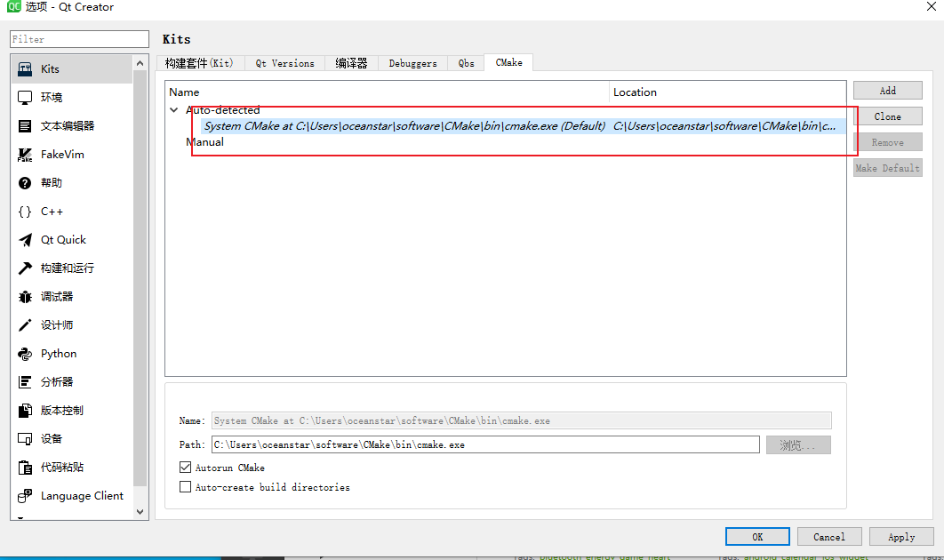The width and height of the screenshot is (944, 560).
Task: Switch to the Qt Versions tab
Action: click(284, 63)
